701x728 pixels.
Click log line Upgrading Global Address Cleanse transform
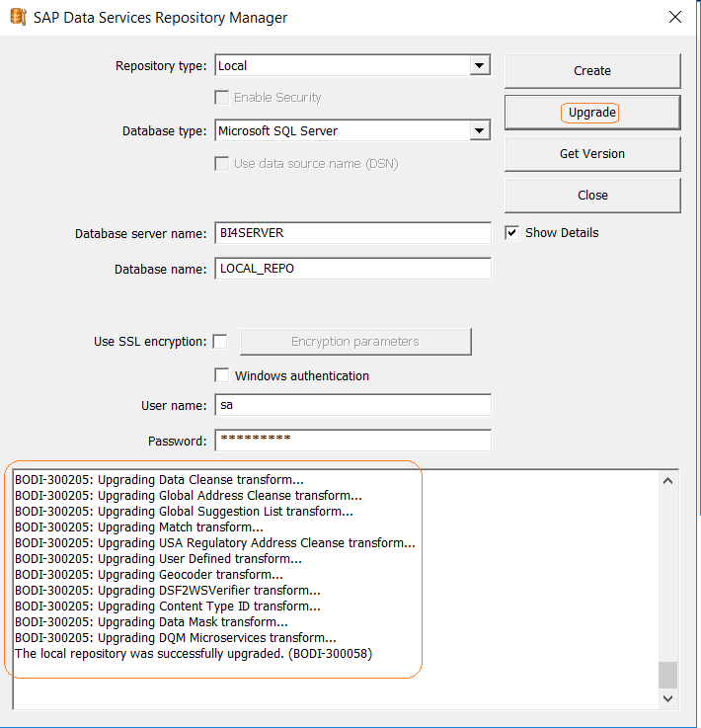(189, 496)
